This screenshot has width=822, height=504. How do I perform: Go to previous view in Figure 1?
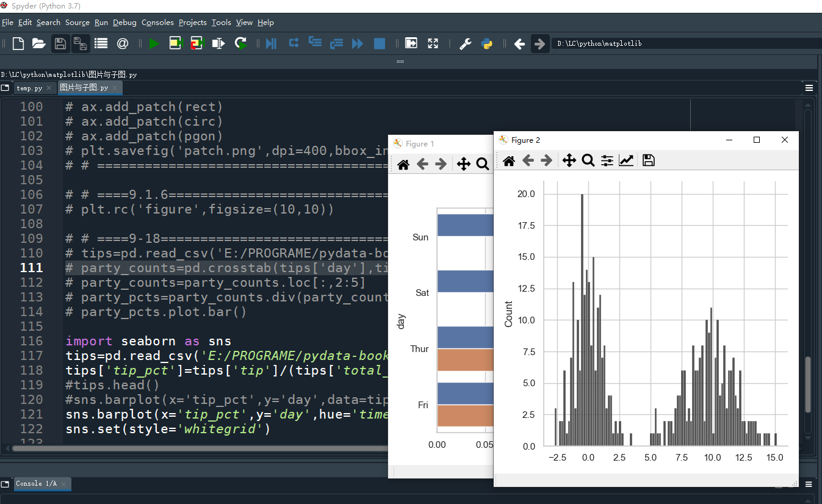[422, 164]
